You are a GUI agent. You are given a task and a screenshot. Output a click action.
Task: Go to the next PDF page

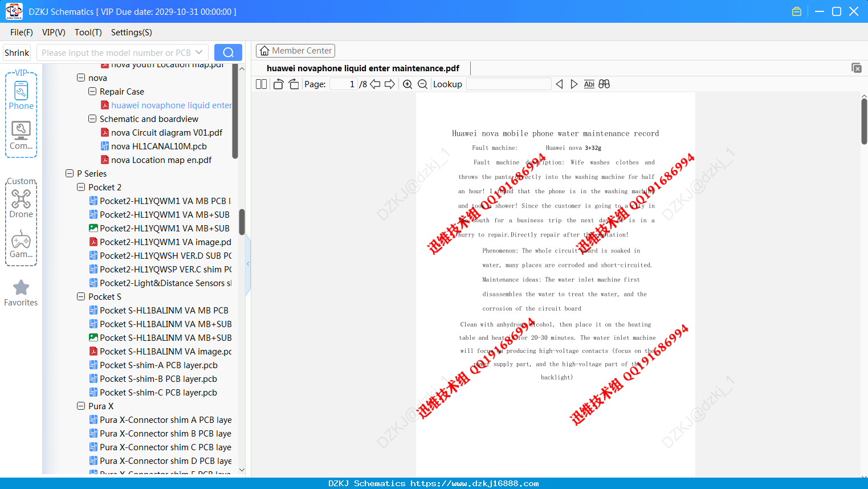pos(390,84)
